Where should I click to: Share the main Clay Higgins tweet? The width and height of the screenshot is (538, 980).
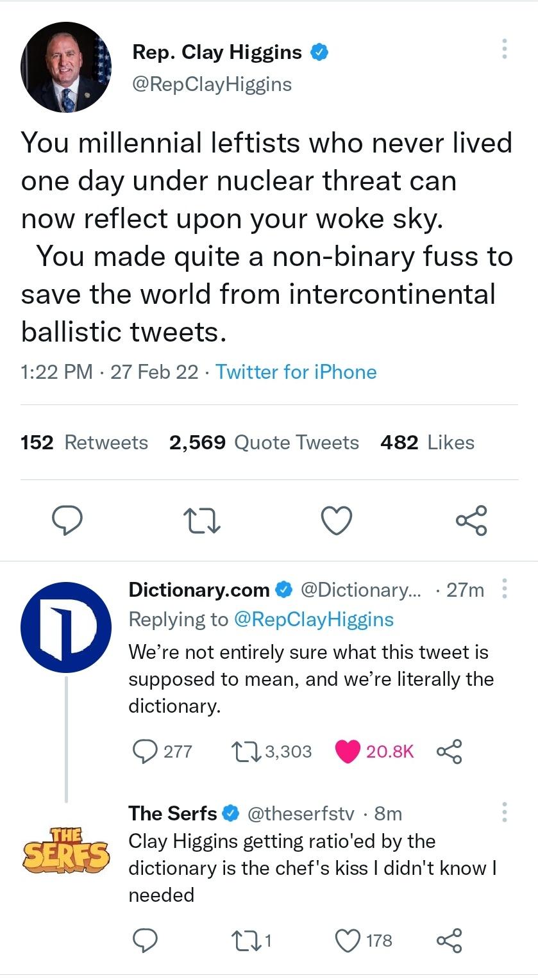tap(471, 520)
